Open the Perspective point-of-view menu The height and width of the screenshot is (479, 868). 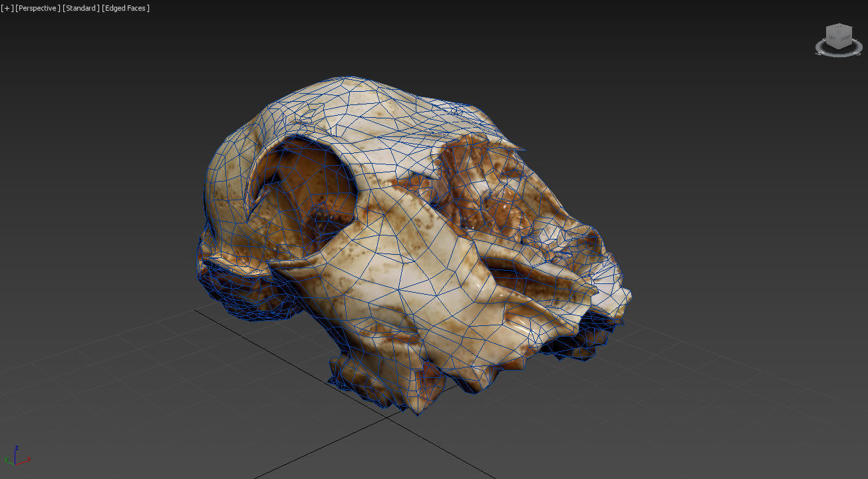(x=38, y=8)
